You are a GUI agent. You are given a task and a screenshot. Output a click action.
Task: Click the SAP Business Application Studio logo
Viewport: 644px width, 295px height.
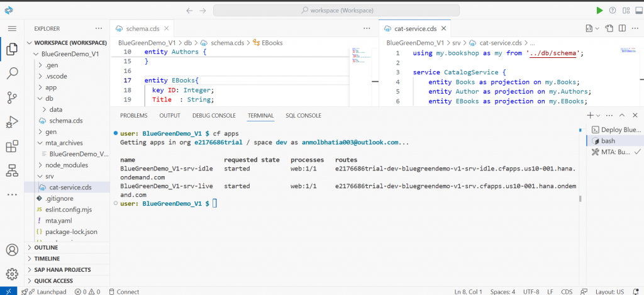pos(9,11)
